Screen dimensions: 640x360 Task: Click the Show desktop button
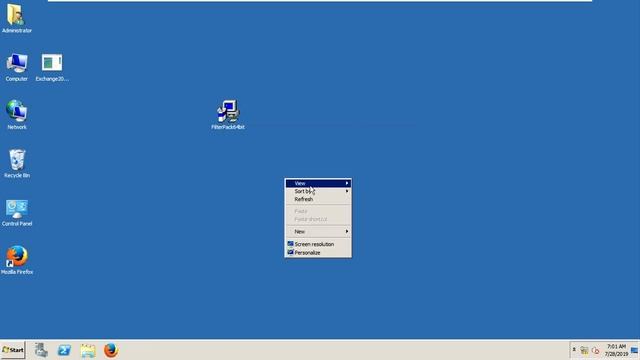(x=635, y=350)
